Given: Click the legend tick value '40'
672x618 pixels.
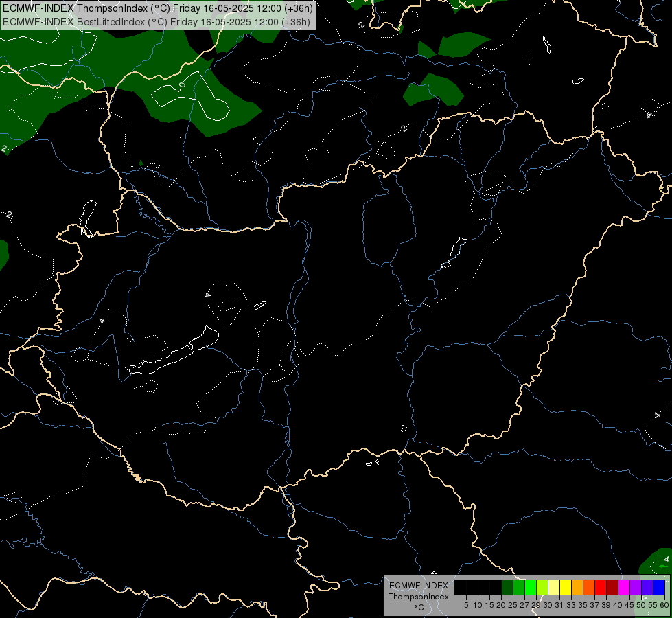Looking at the screenshot, I should click(x=618, y=605).
